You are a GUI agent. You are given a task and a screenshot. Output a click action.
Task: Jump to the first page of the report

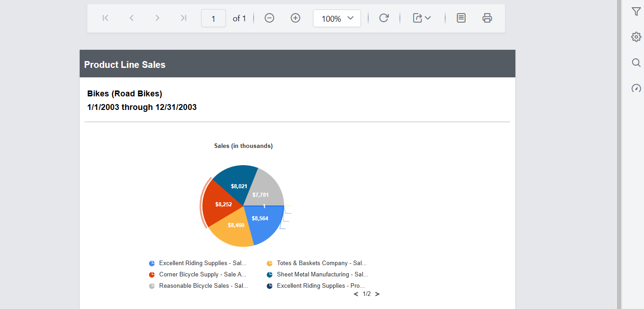[105, 18]
